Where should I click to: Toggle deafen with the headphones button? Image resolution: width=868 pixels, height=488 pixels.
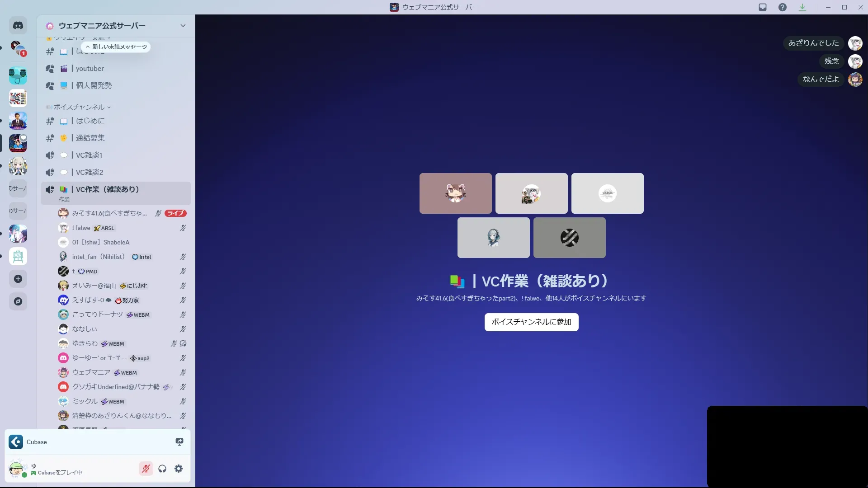(162, 469)
